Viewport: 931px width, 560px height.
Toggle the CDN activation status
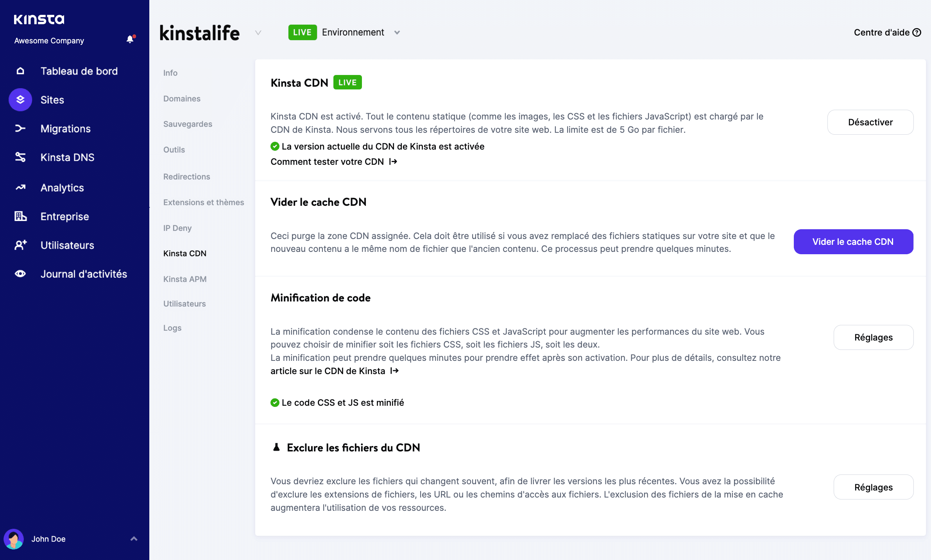pyautogui.click(x=871, y=122)
